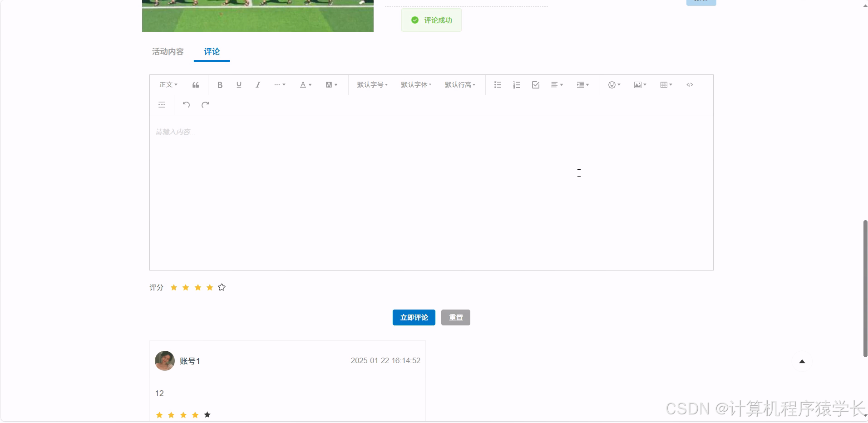Select the 评论 tab
Image resolution: width=868 pixels, height=423 pixels.
click(x=211, y=52)
